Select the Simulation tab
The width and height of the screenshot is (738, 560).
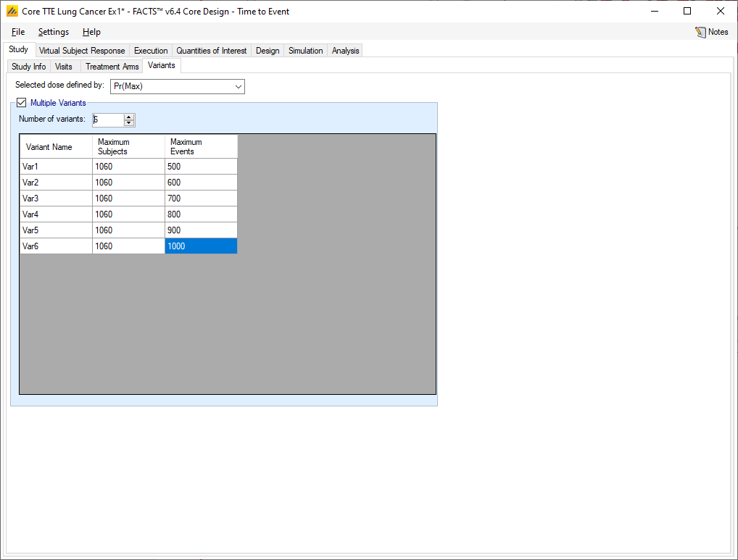click(x=305, y=51)
